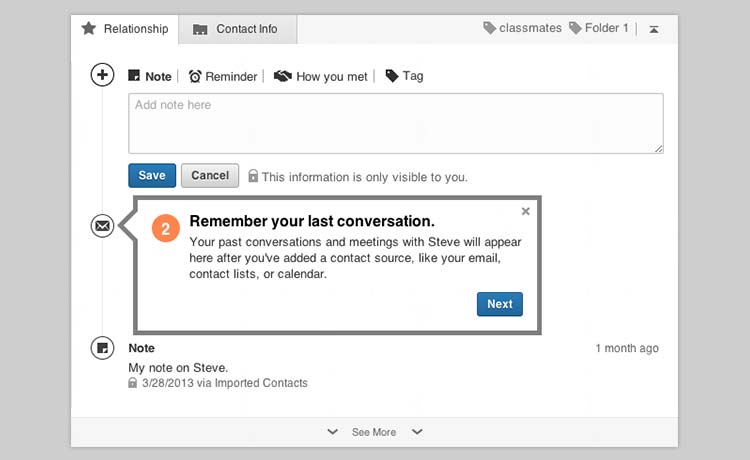The image size is (750, 460).
Task: Expand See More with left chevron
Action: coord(332,432)
